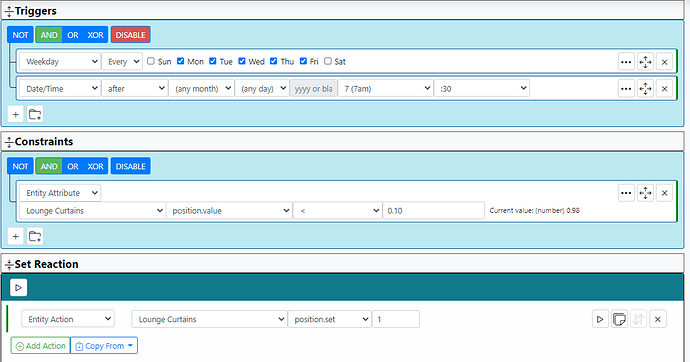This screenshot has width=690, height=362.
Task: Select AND operator in Constraints group
Action: point(49,166)
